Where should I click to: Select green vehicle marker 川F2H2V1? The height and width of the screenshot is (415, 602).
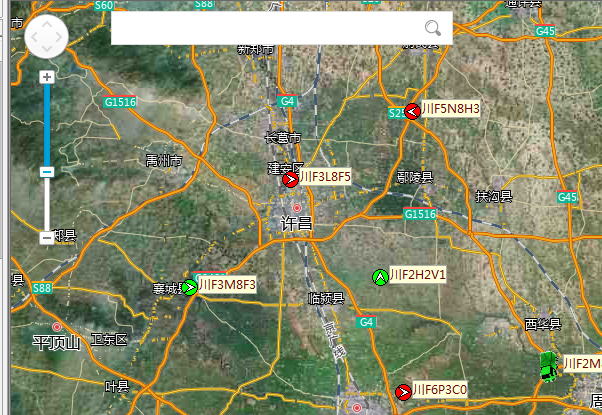pos(379,277)
